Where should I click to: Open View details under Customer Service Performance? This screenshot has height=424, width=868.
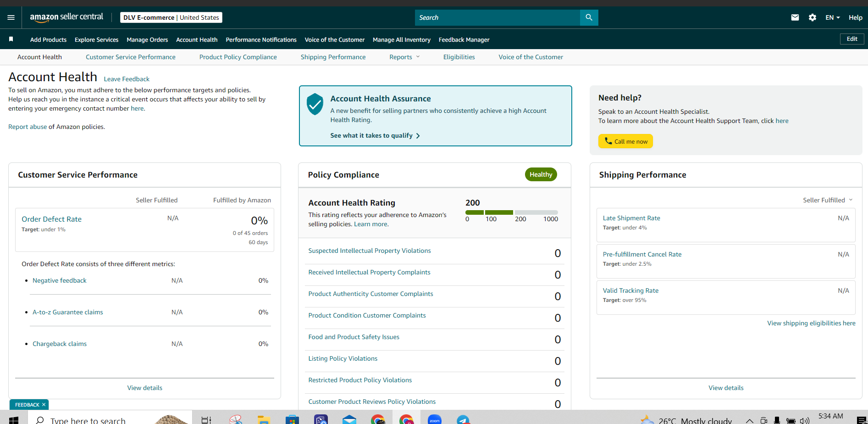(145, 388)
